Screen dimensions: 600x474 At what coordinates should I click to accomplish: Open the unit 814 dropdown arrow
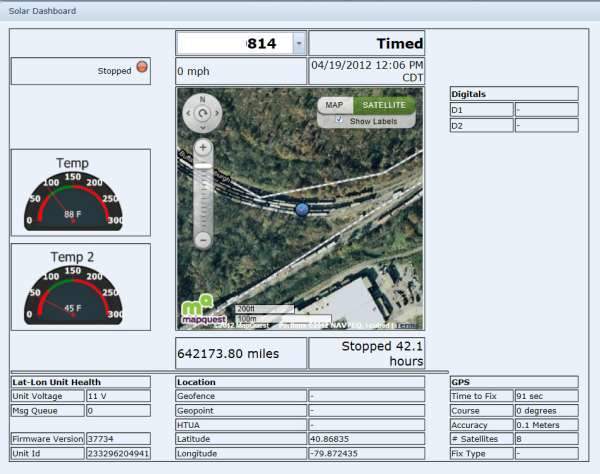[x=298, y=44]
